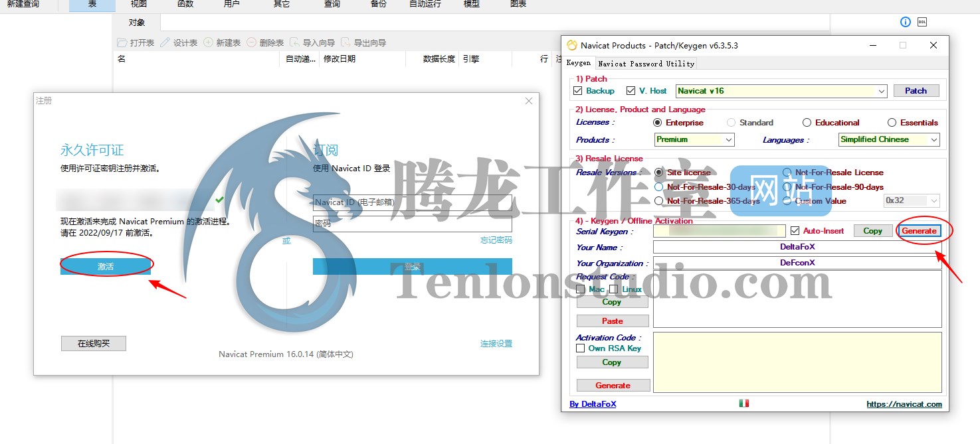Select the Essentials license radio button
The height and width of the screenshot is (444, 980).
[892, 123]
